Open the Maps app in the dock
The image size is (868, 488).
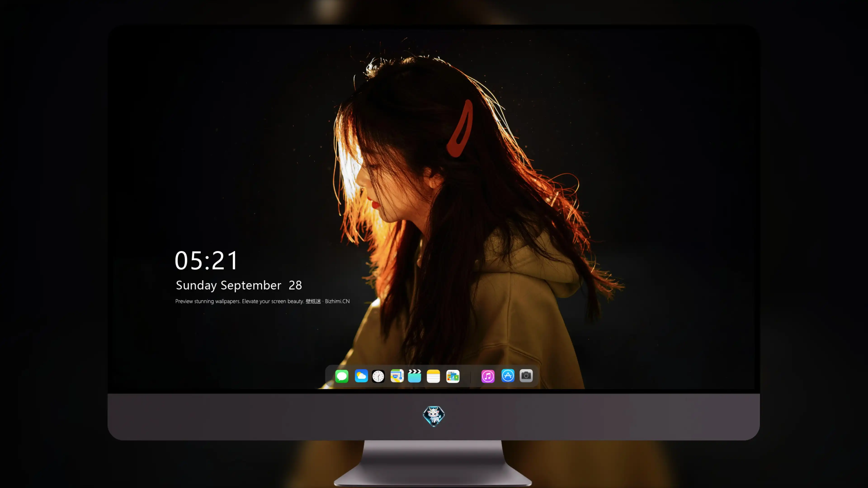397,376
